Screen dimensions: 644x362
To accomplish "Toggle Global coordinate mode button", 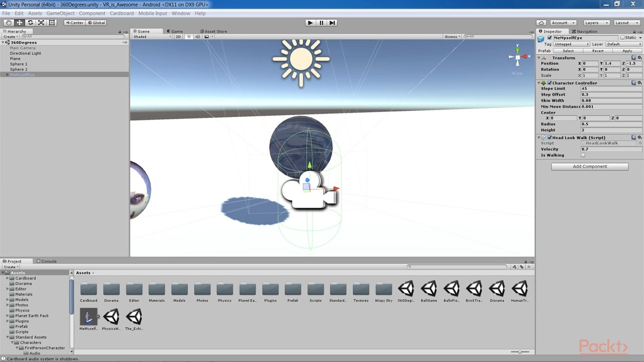I will (97, 23).
